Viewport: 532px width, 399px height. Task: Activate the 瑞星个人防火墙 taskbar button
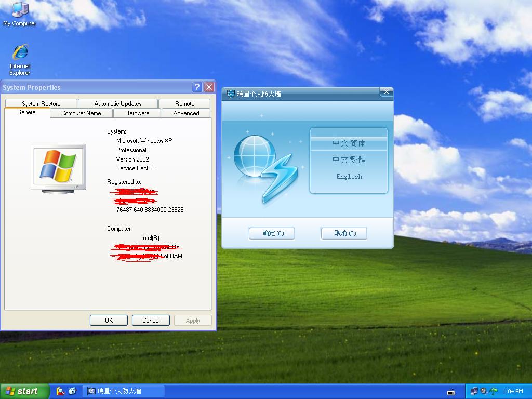[x=124, y=391]
